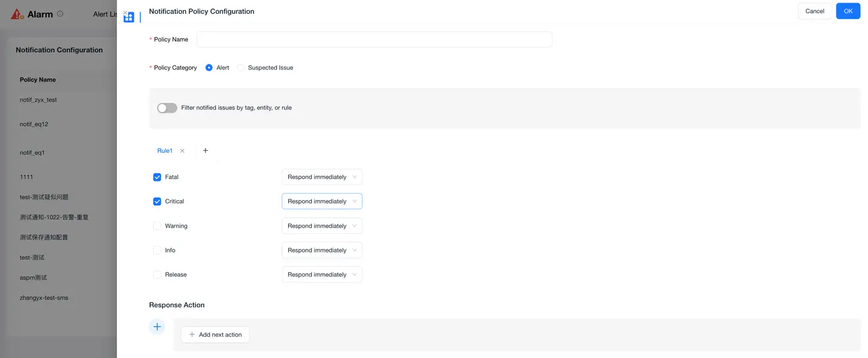Select the Suspected Issue radio button

pyautogui.click(x=241, y=68)
